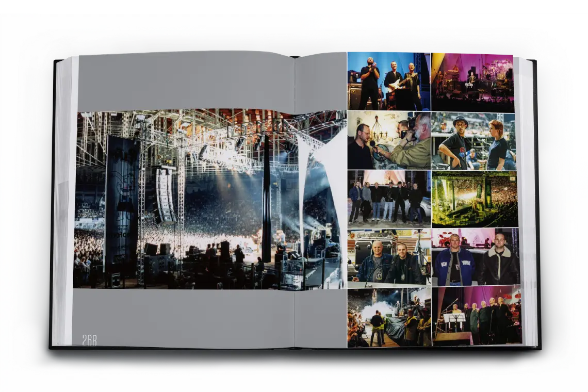Screen dimensions: 588x392
Task: Click photo of two men at mixing console
Action: click(x=388, y=257)
